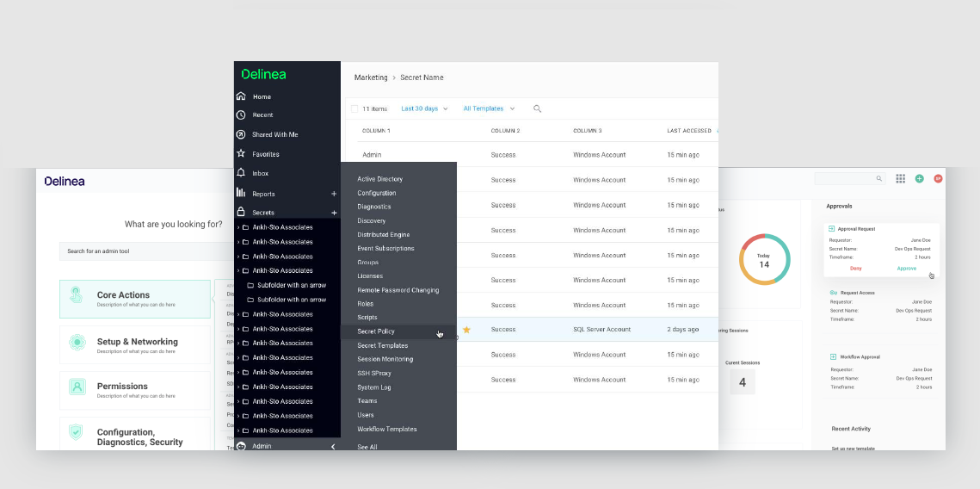Focus the search box in dashboard header

point(850,179)
